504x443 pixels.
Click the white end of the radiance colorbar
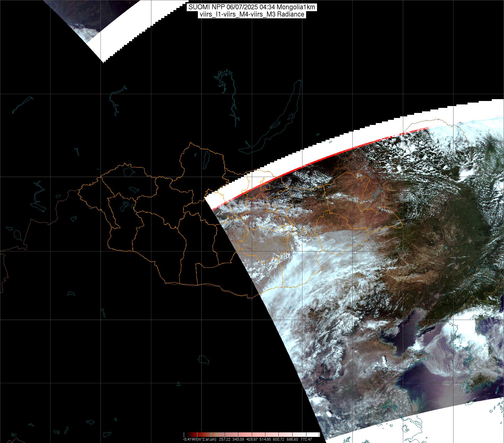[x=315, y=434]
